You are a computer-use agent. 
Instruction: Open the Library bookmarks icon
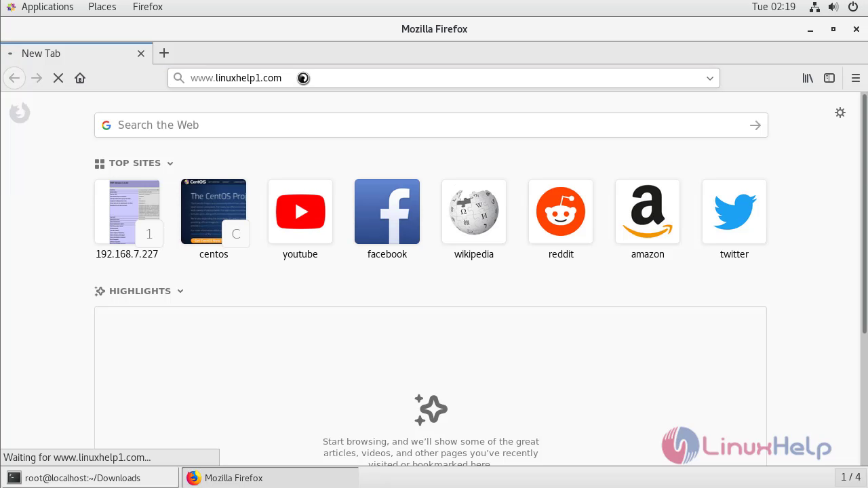(x=808, y=78)
